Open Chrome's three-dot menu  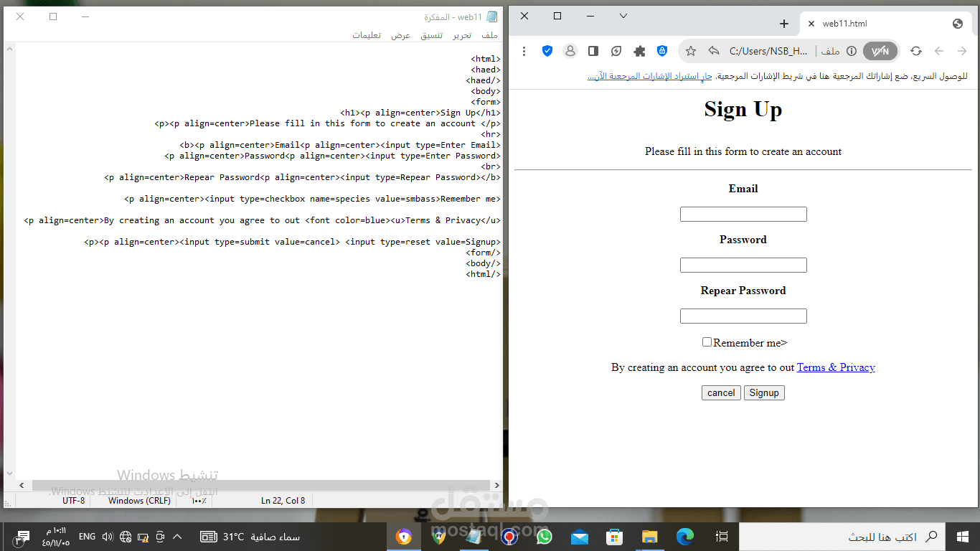coord(524,51)
